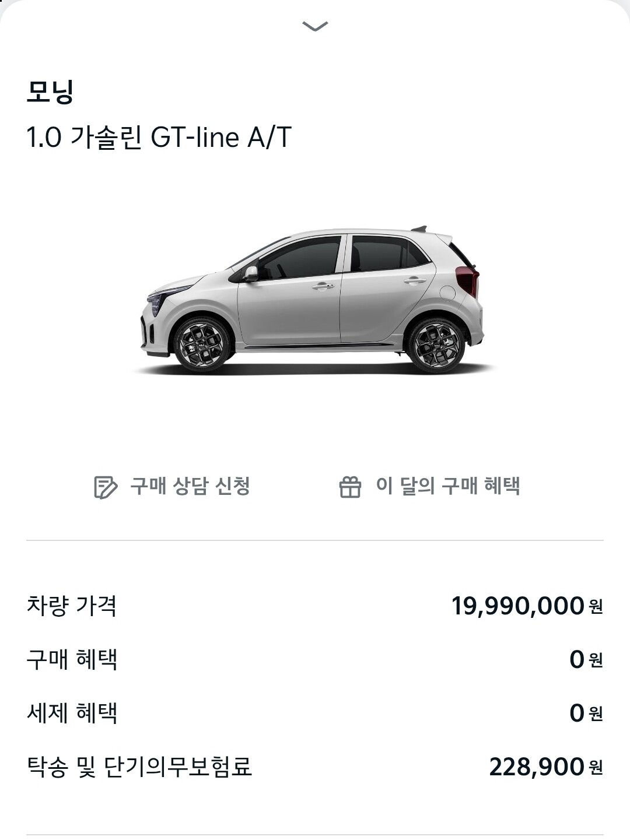Viewport: 630px width, 840px height.
Task: Tap the white Morning car image
Action: [x=314, y=299]
